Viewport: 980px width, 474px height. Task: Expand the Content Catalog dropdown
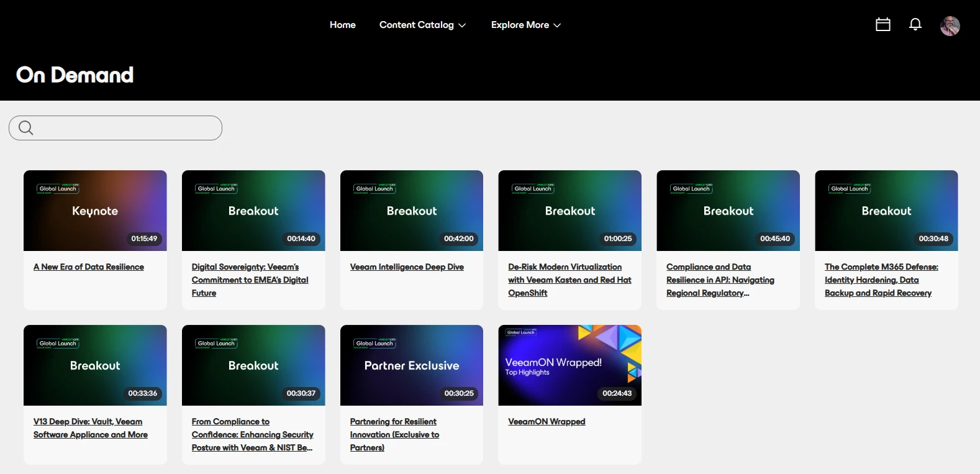click(x=422, y=25)
